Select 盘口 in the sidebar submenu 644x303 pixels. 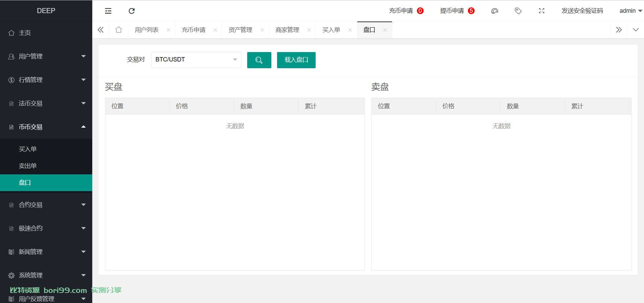click(x=46, y=183)
